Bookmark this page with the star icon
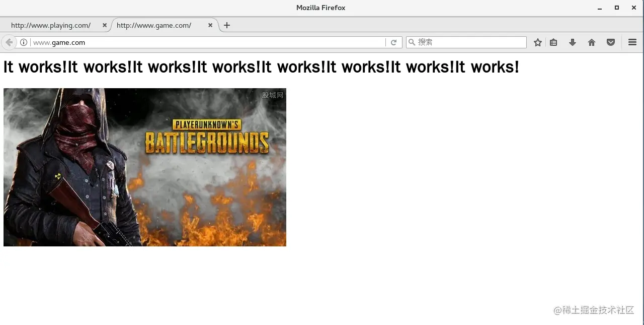Viewport: 644px width, 325px height. point(538,42)
